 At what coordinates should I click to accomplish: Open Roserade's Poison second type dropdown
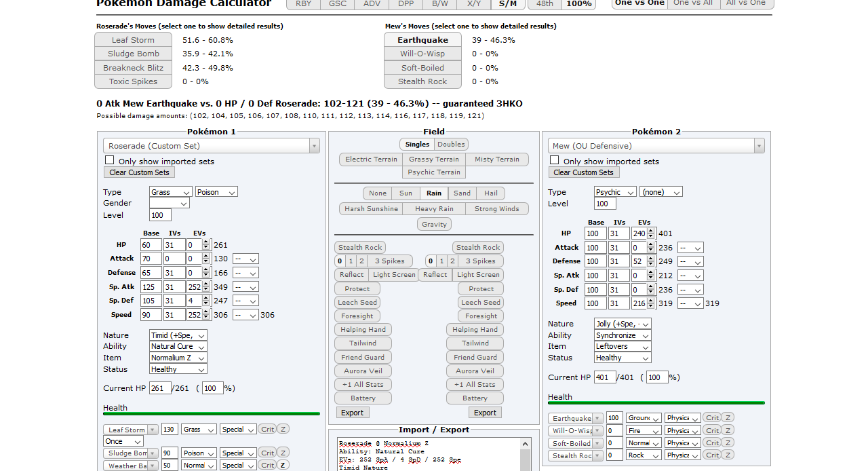tap(216, 192)
